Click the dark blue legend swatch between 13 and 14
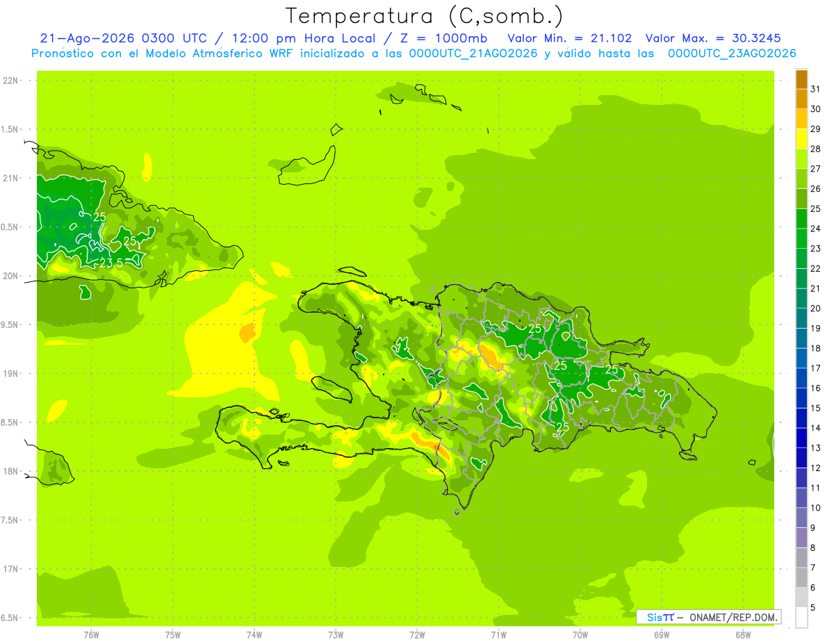834x644 pixels. pyautogui.click(x=801, y=438)
